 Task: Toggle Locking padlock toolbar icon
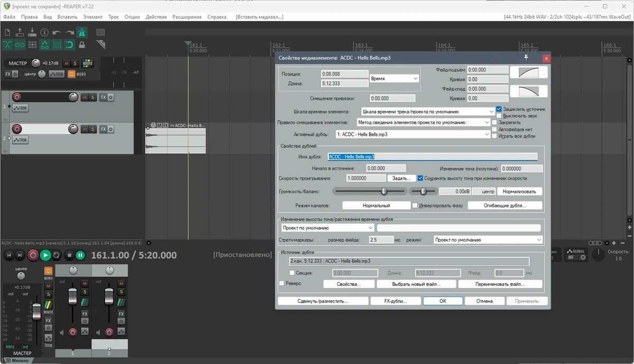(x=82, y=44)
